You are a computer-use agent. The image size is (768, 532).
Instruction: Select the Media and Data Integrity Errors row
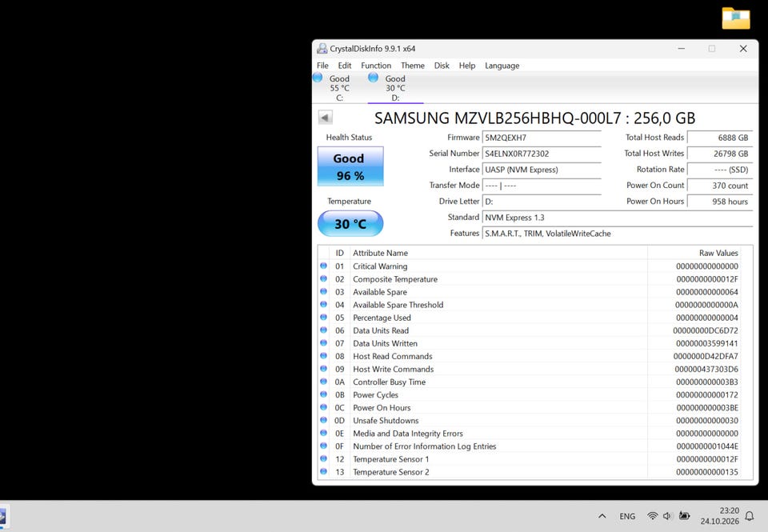(x=529, y=433)
